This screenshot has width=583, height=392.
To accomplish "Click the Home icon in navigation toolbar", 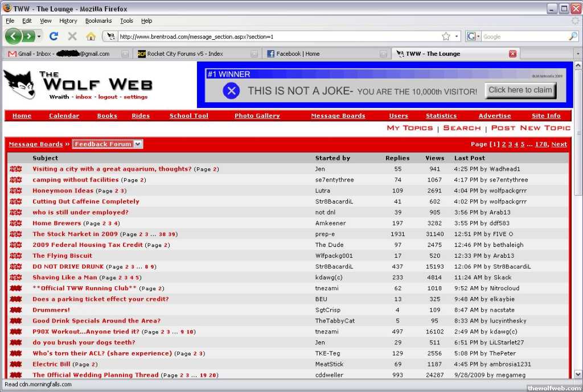I will (x=91, y=36).
